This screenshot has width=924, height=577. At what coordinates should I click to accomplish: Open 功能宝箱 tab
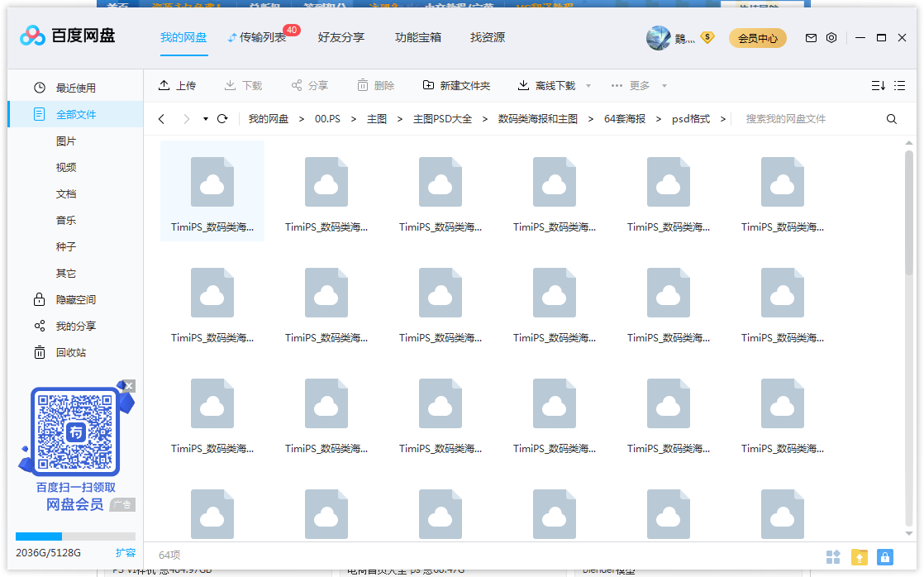[418, 38]
